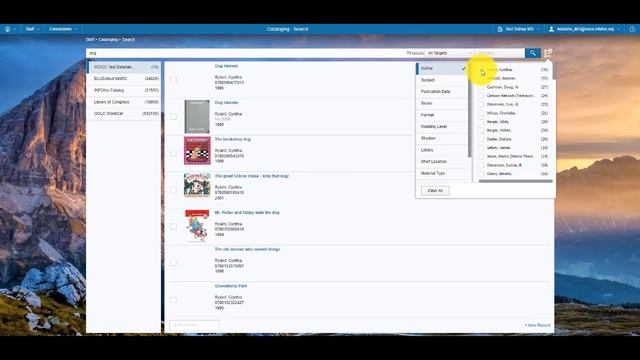Open the Staff dropdown menu
Viewport: 640px width, 360px height.
[32, 29]
